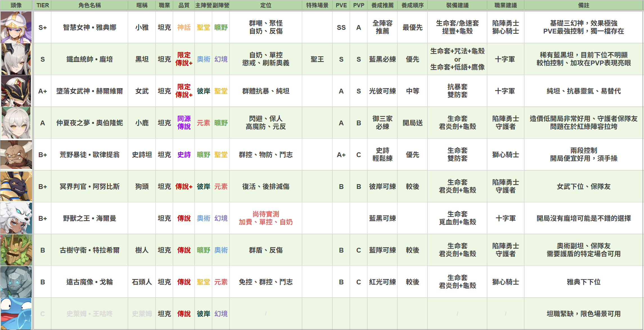
Task: Click the nickname cell 史詩坦
Action: pyautogui.click(x=142, y=155)
